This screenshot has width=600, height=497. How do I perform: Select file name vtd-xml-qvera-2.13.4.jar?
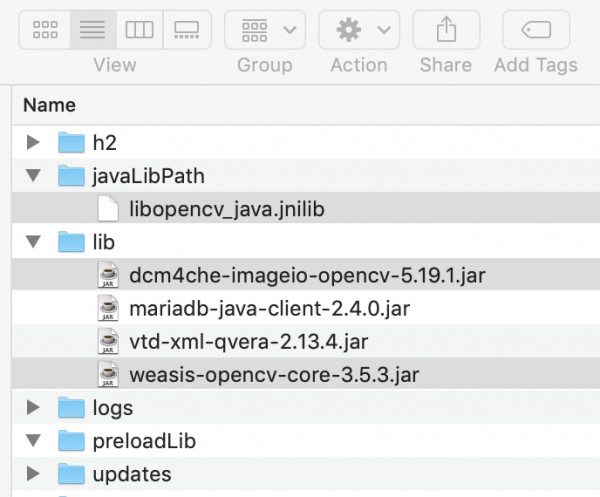point(249,342)
